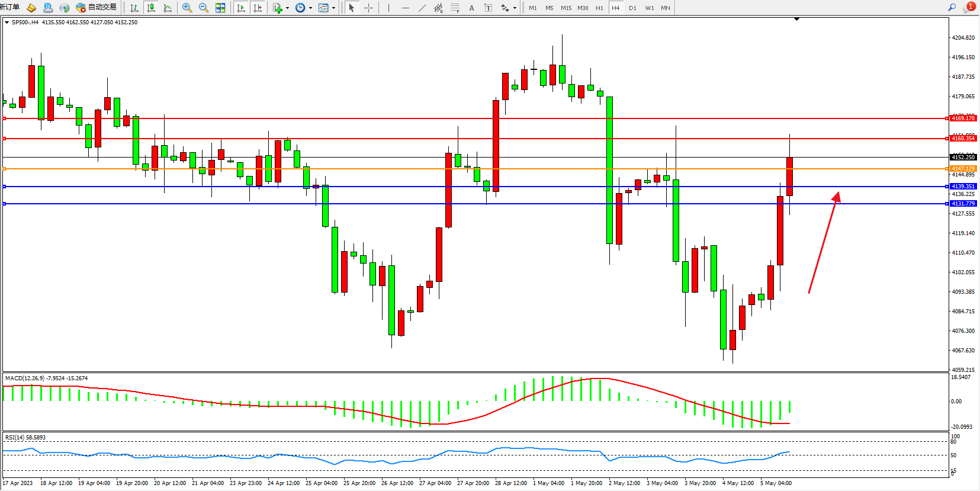The width and height of the screenshot is (980, 491).
Task: Switch chart to candlestick display
Action: (151, 8)
